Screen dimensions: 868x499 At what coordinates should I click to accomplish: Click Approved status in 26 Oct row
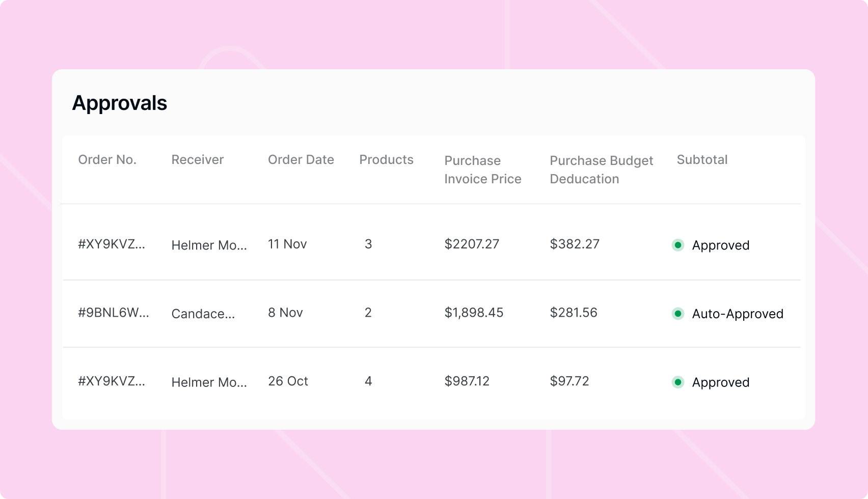(x=721, y=382)
